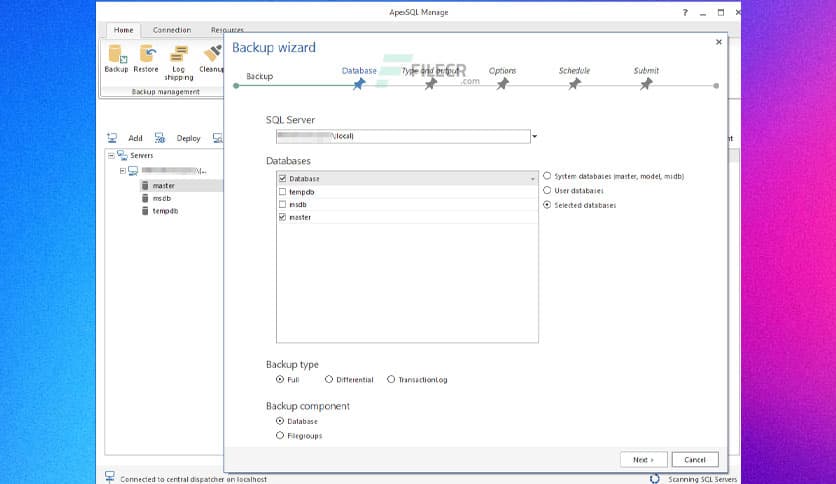The width and height of the screenshot is (836, 484).
Task: Collapse the Servers tree node
Action: coord(111,155)
